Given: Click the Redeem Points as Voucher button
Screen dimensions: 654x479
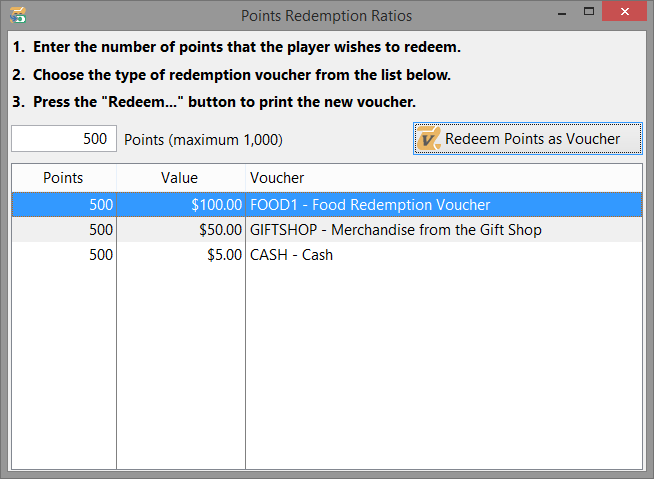Looking at the screenshot, I should coord(528,139).
